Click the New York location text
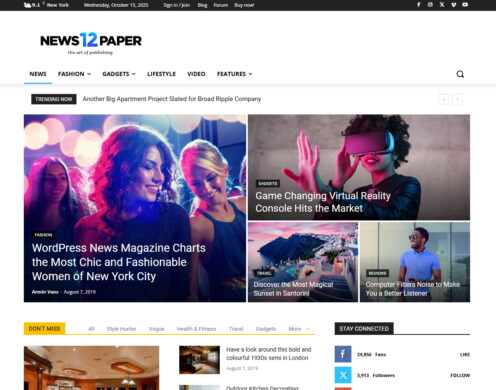496x390 pixels. tap(58, 5)
